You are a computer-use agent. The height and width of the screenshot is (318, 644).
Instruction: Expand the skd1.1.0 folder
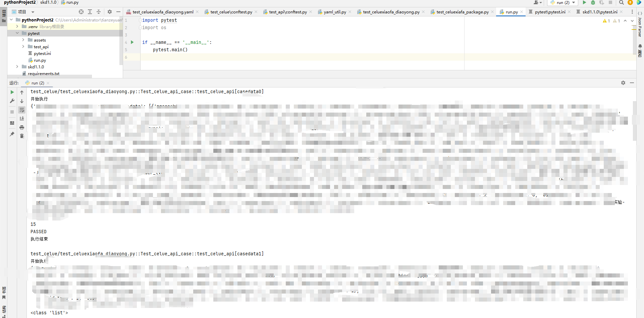pos(17,67)
